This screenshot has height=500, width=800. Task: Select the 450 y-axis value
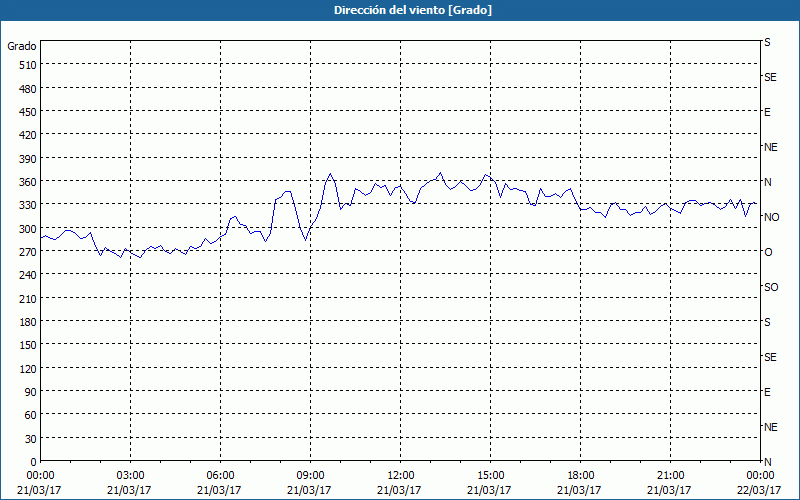click(x=28, y=112)
